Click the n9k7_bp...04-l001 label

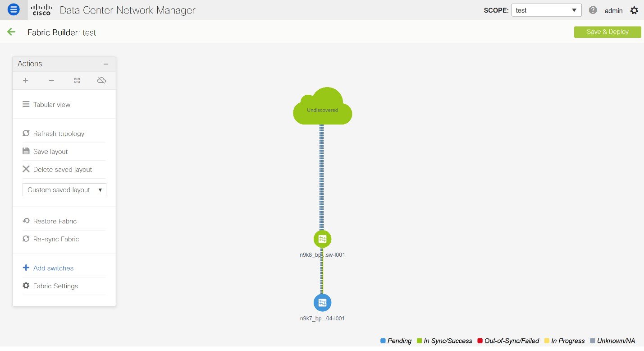click(x=322, y=319)
